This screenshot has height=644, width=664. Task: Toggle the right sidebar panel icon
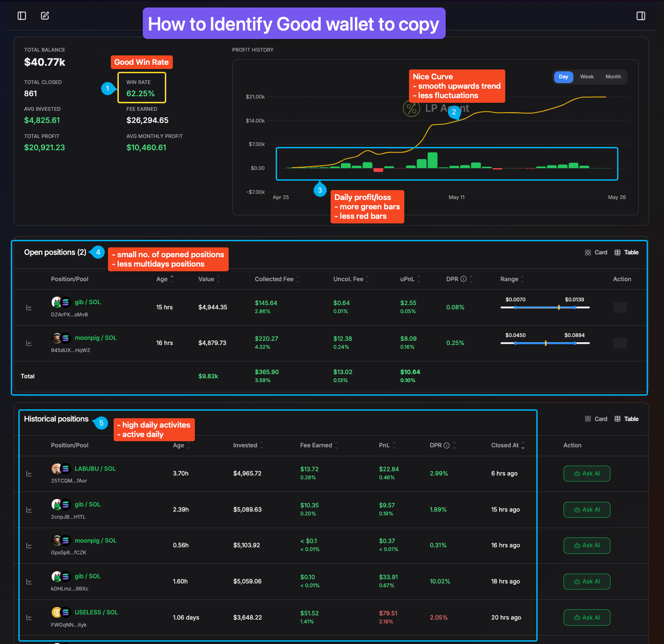coord(641,16)
